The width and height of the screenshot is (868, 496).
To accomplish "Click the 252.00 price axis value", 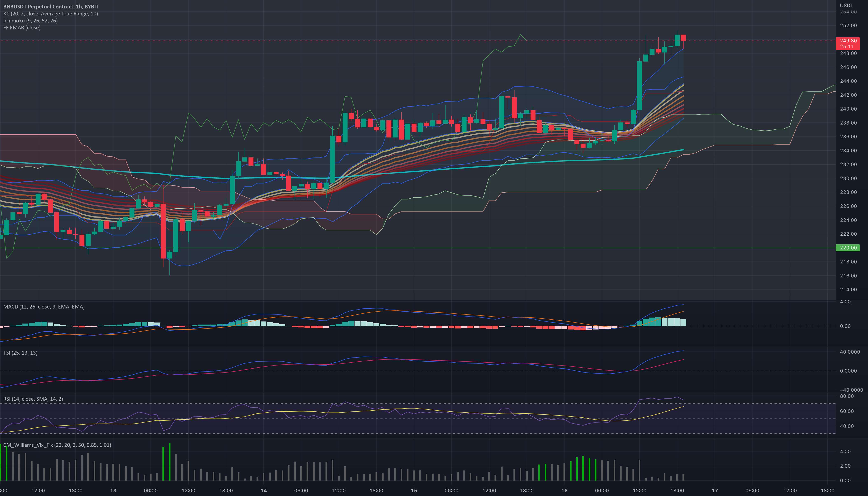I will (848, 26).
